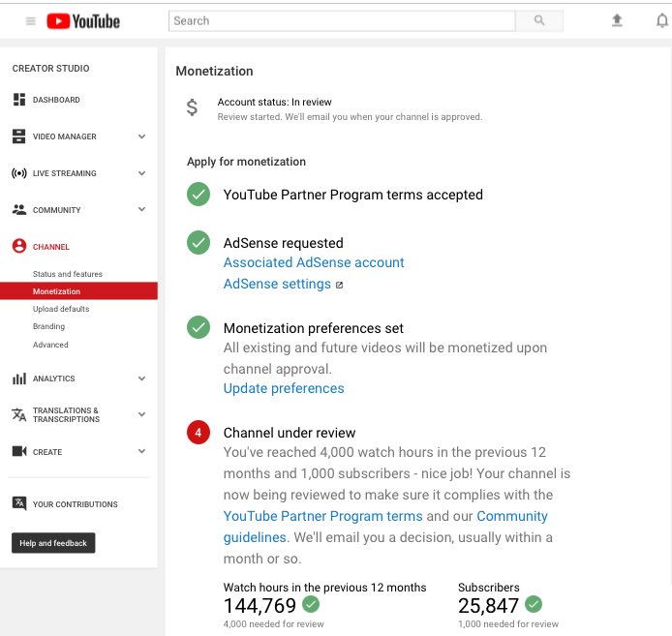Open Advanced channel settings
This screenshot has width=672, height=636.
tap(50, 345)
